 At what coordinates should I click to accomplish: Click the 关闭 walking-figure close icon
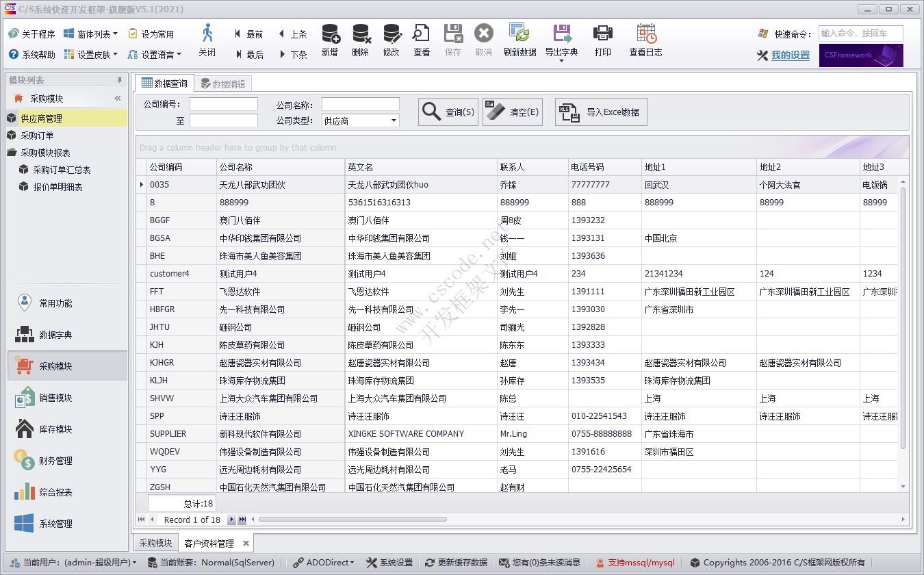(207, 42)
